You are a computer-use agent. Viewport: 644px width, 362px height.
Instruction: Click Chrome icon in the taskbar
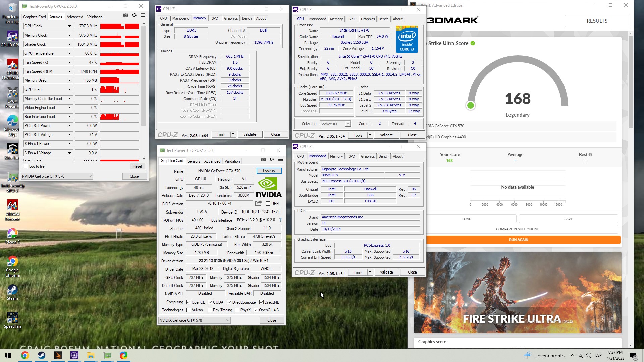click(25, 355)
